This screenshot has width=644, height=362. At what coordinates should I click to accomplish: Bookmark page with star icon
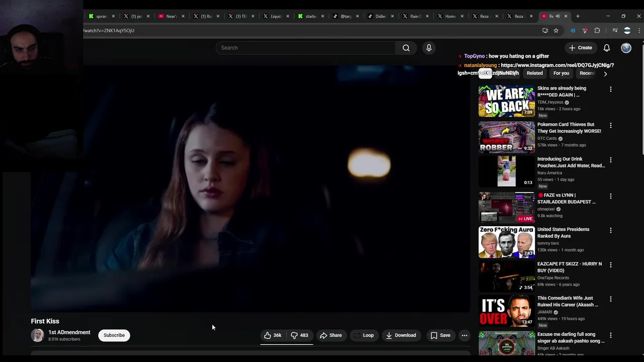pyautogui.click(x=556, y=31)
